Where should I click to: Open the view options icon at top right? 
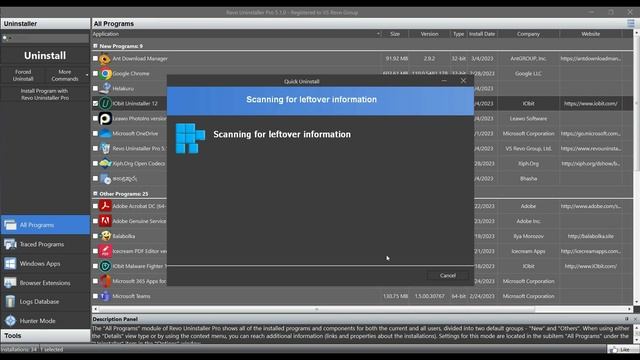pos(631,23)
